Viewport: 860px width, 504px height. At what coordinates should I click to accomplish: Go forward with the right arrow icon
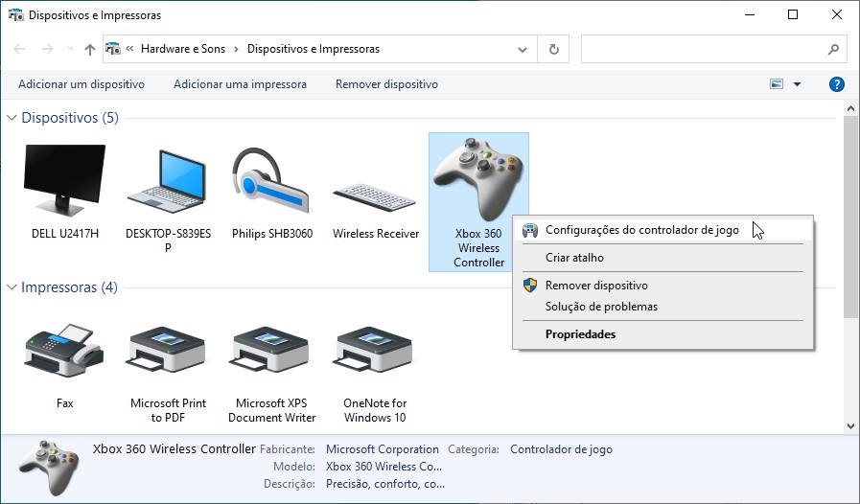pos(48,49)
